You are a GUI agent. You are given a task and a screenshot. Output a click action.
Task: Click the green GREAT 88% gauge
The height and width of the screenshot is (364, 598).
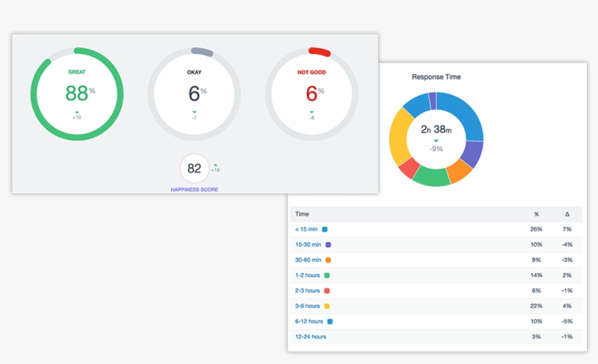point(77,94)
